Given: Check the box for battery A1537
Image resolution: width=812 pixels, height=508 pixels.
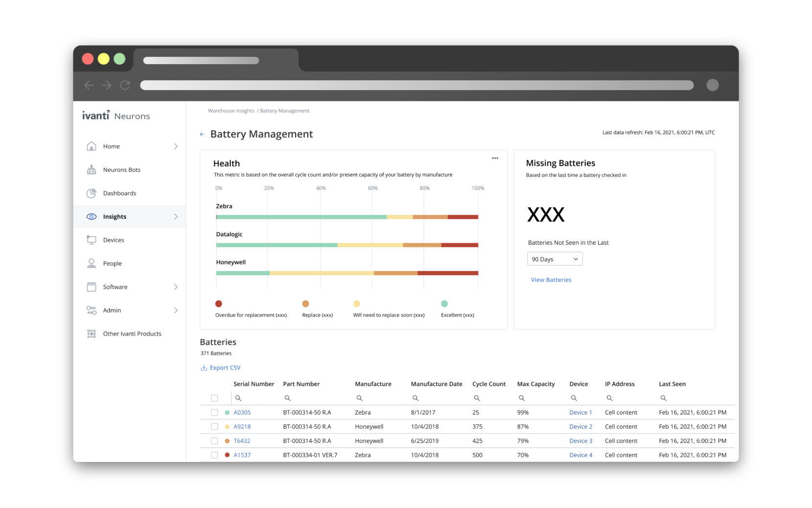Looking at the screenshot, I should click(214, 455).
